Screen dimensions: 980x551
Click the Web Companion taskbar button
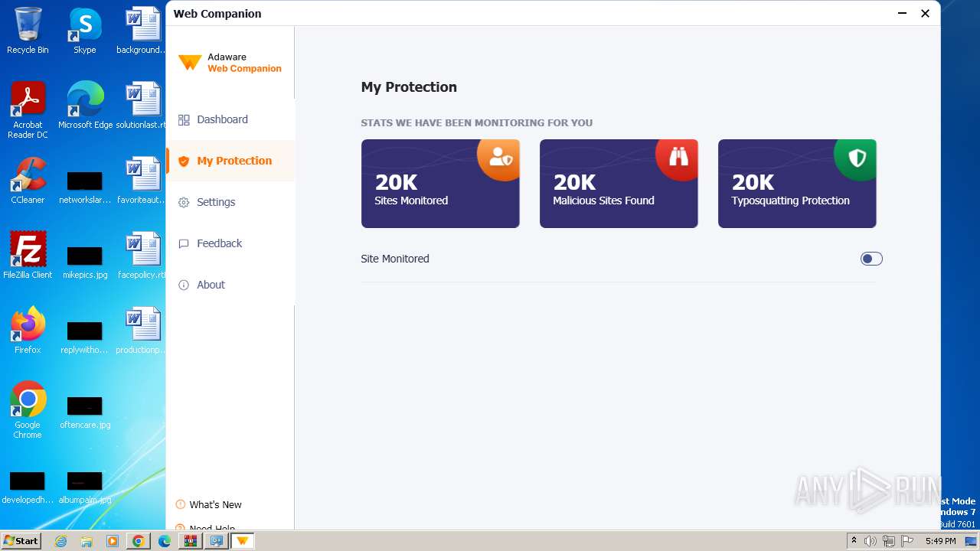(x=243, y=541)
